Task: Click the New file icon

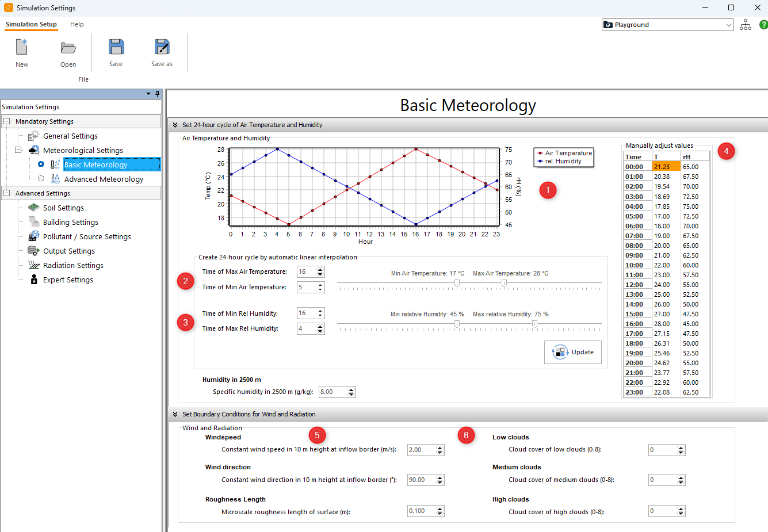Action: [x=22, y=47]
